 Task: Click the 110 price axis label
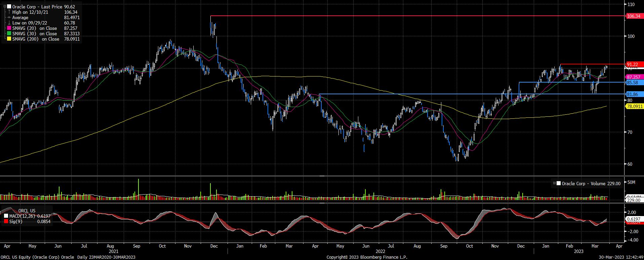631,4
